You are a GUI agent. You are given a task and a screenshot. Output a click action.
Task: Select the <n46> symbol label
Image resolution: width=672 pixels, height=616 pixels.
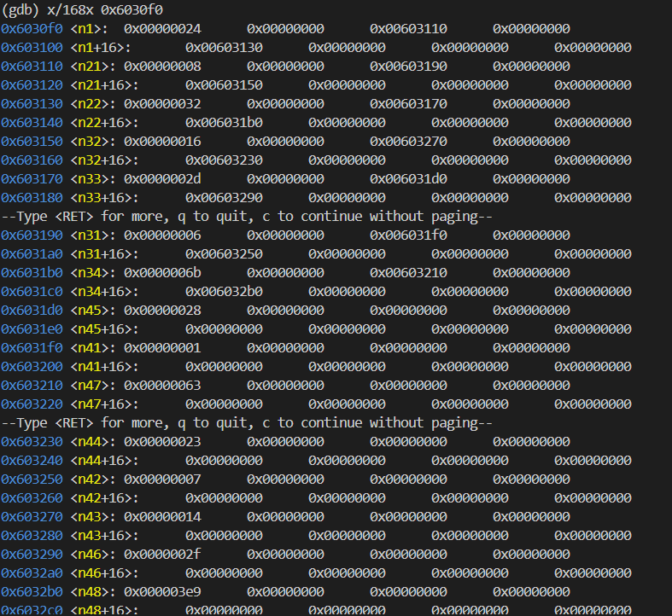(x=89, y=555)
